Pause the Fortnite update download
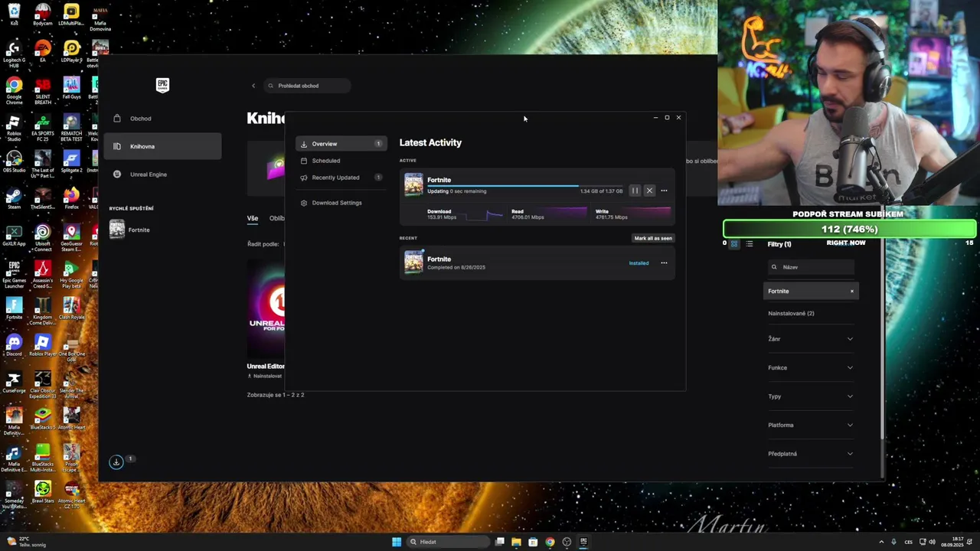This screenshot has width=980, height=551. point(635,191)
